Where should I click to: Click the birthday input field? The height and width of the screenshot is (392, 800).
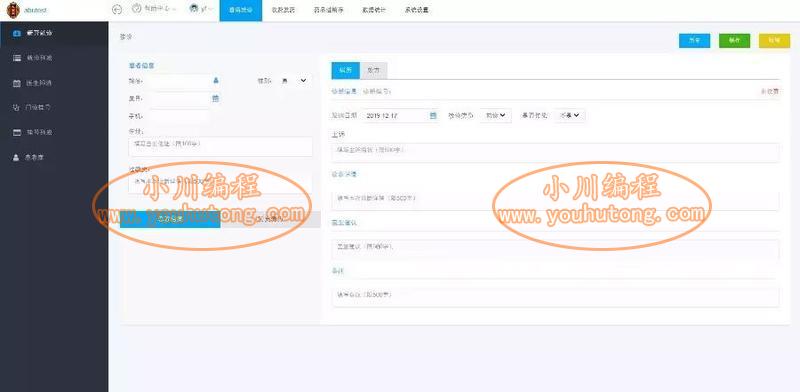coord(180,99)
